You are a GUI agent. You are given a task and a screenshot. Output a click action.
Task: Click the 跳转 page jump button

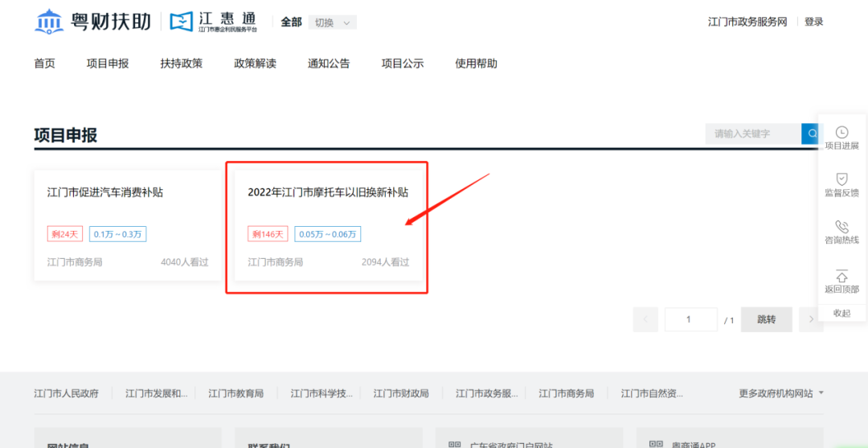(x=767, y=319)
